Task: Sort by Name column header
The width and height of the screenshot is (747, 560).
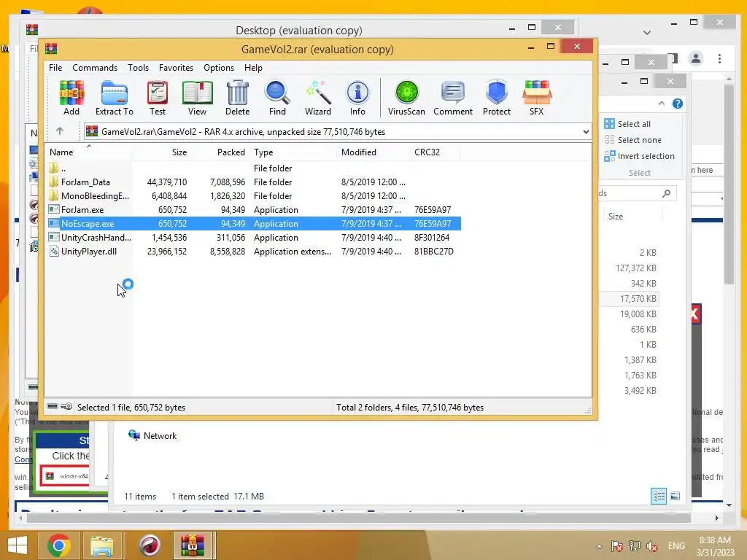Action: [x=88, y=152]
